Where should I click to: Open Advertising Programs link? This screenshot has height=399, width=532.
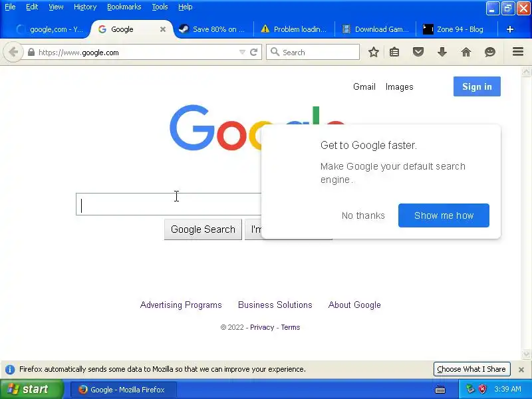click(181, 305)
